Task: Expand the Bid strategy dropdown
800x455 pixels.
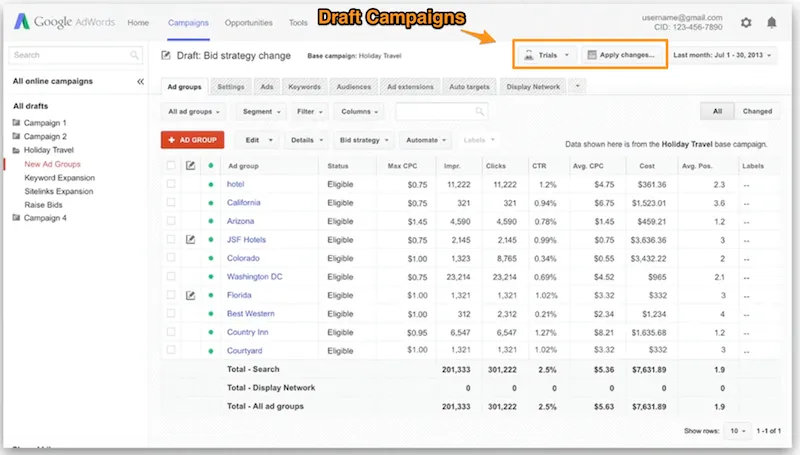Action: tap(362, 140)
